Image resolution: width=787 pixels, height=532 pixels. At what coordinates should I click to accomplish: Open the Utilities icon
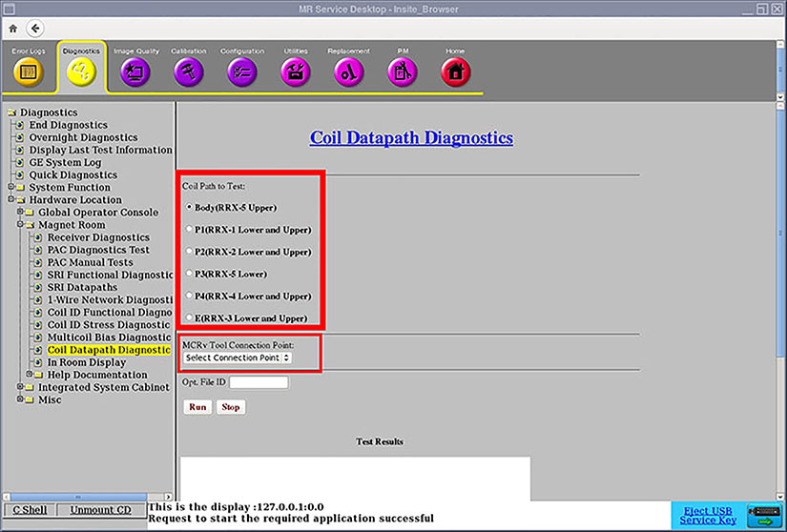point(296,71)
